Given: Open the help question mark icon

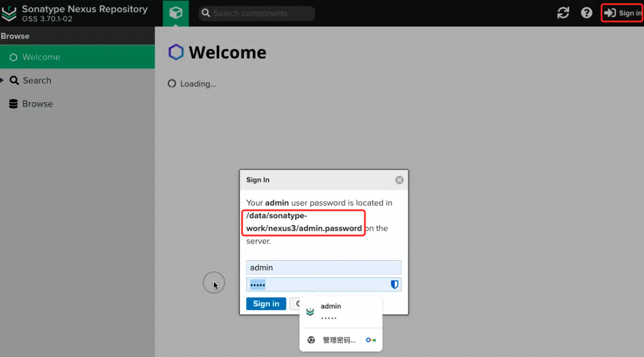Looking at the screenshot, I should [x=586, y=13].
